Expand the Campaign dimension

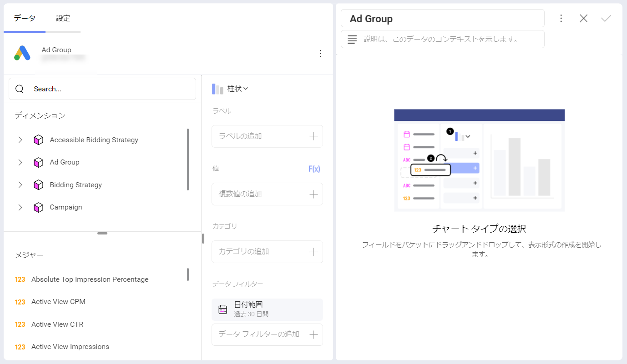pos(20,207)
